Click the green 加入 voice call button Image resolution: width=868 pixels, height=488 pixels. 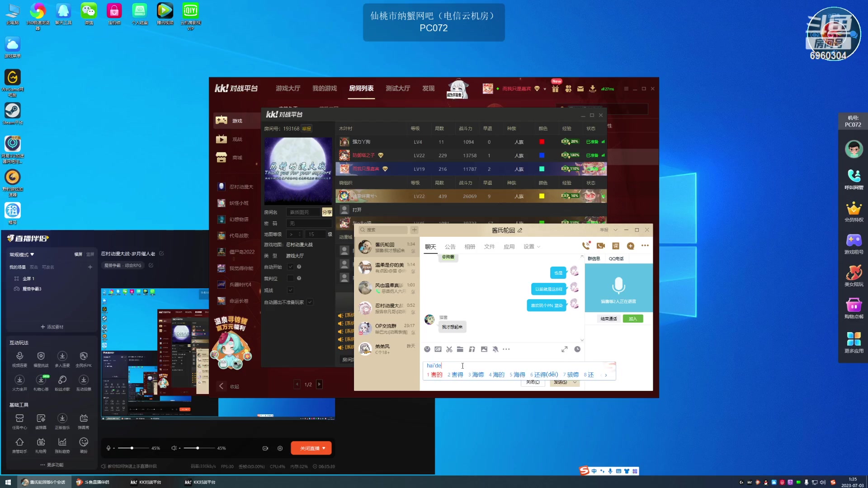(x=632, y=319)
